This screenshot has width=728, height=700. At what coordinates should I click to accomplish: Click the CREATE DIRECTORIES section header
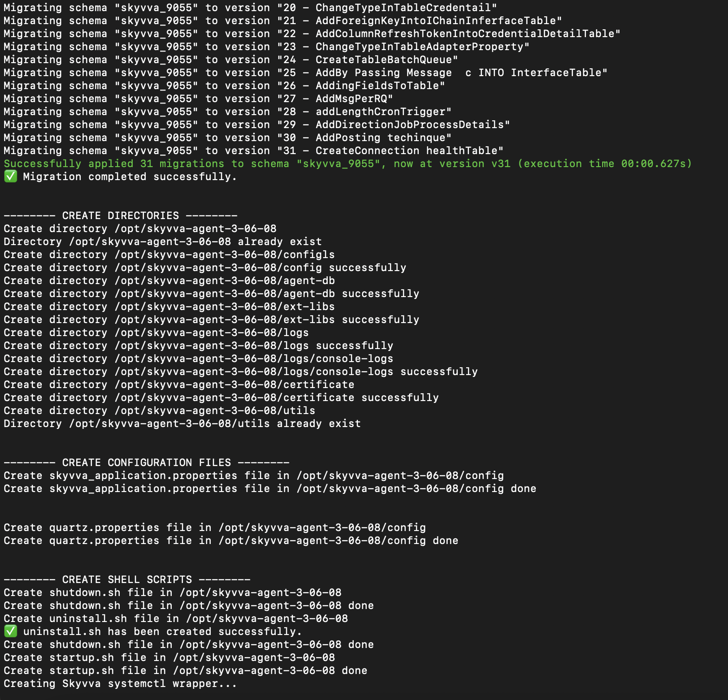[121, 215]
